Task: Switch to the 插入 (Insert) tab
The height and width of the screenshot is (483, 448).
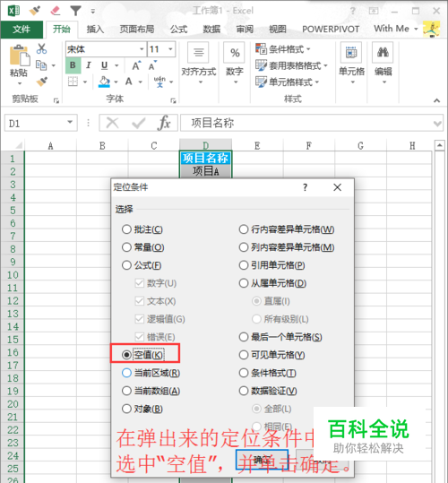Action: [95, 30]
